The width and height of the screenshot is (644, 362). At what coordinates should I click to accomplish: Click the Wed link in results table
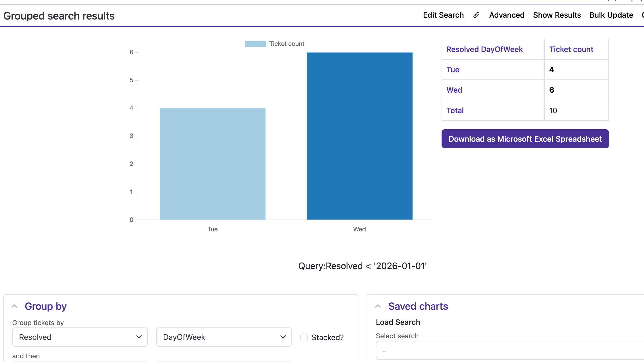454,90
